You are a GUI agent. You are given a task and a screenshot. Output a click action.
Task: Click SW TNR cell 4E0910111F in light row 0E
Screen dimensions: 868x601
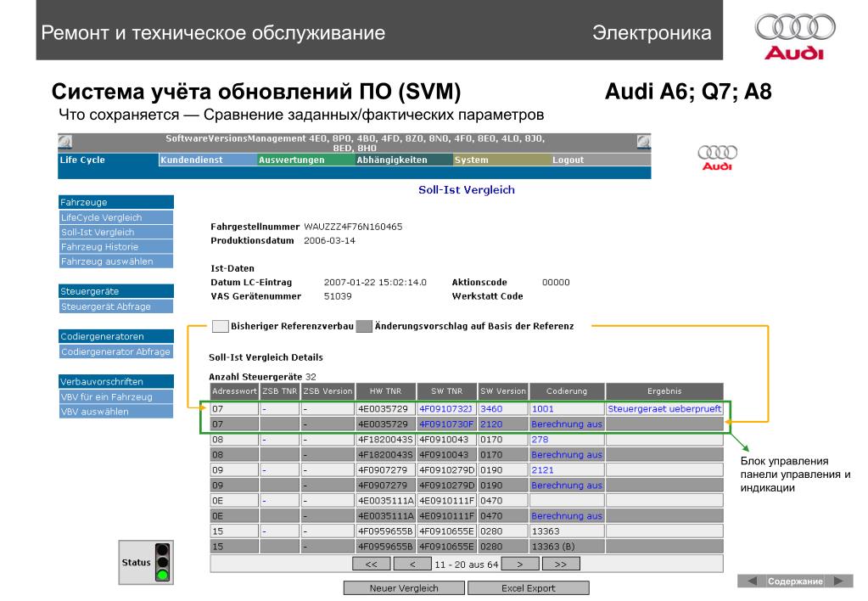coord(446,501)
